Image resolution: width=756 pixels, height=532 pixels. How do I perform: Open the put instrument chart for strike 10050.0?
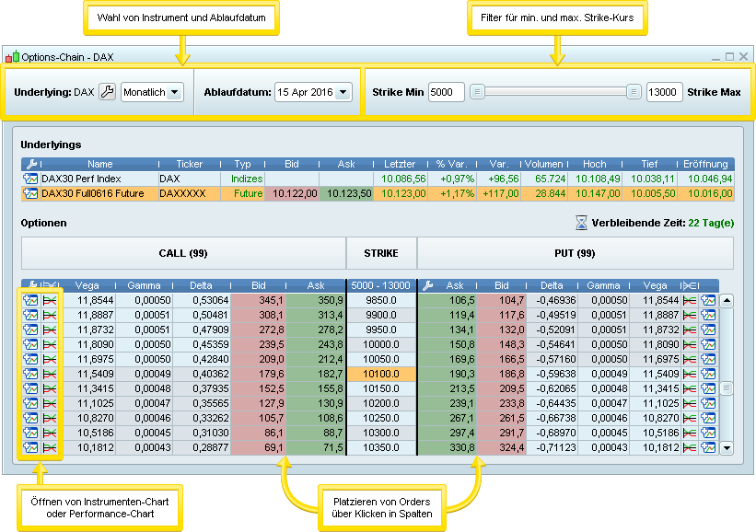708,359
